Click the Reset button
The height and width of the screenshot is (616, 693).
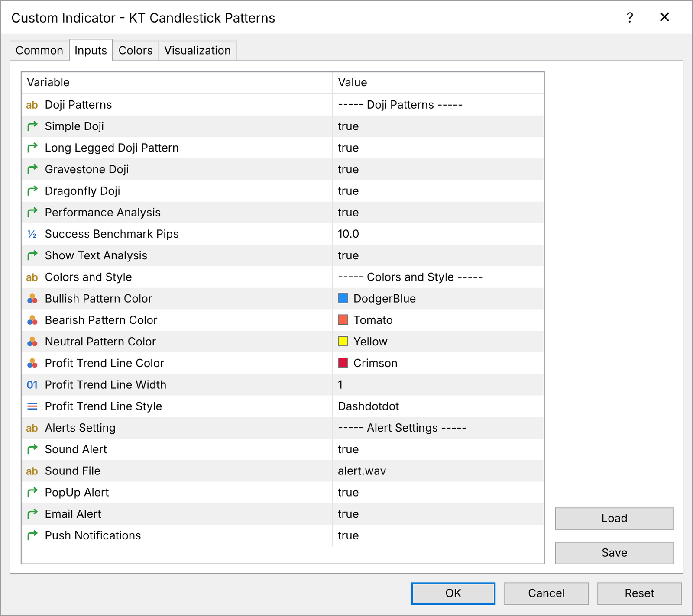click(x=639, y=593)
